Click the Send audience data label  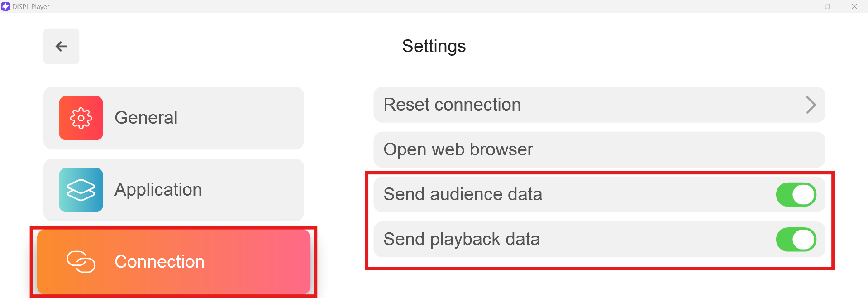(x=463, y=194)
